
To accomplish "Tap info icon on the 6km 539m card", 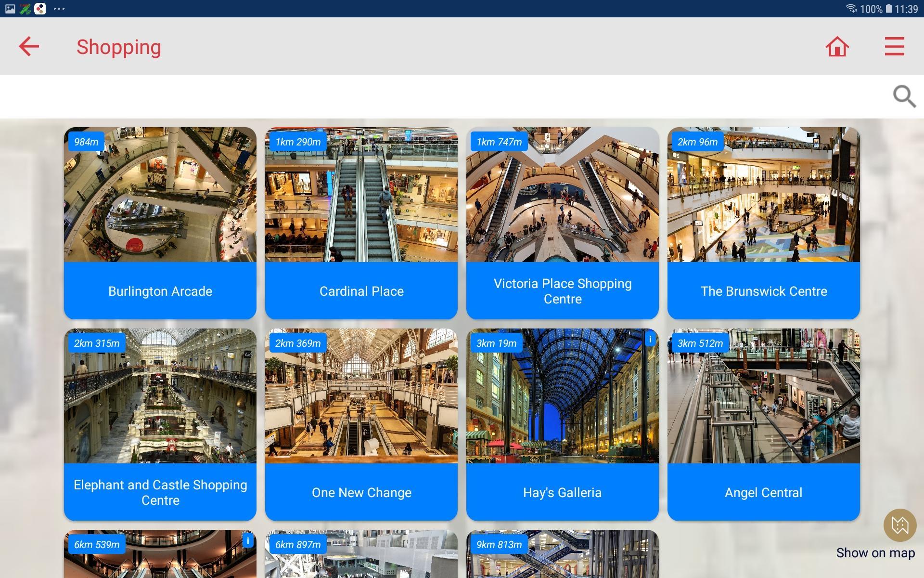I will point(248,541).
